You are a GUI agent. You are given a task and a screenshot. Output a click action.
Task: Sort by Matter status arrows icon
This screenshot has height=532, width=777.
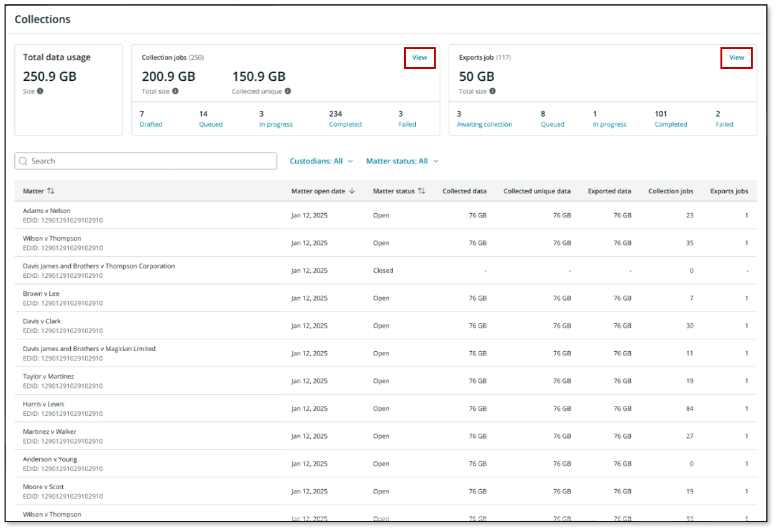(x=421, y=191)
